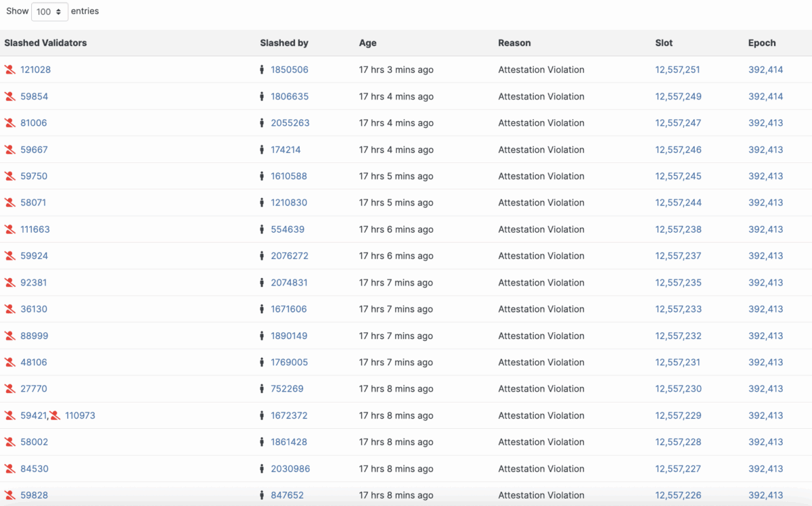Open epoch 392,414 in the 59854 row

click(x=765, y=96)
